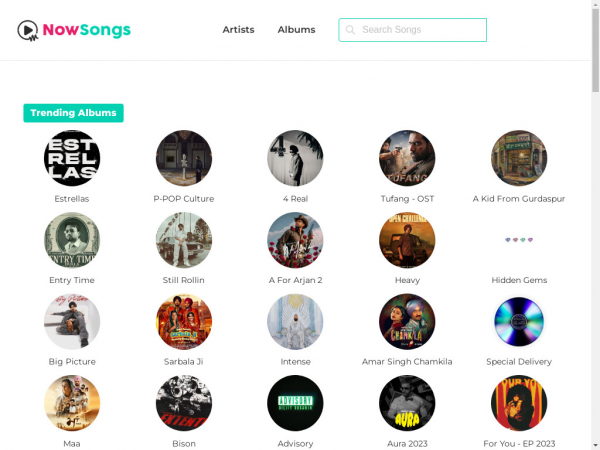
Task: Click the Trending Albums label
Action: click(x=73, y=113)
